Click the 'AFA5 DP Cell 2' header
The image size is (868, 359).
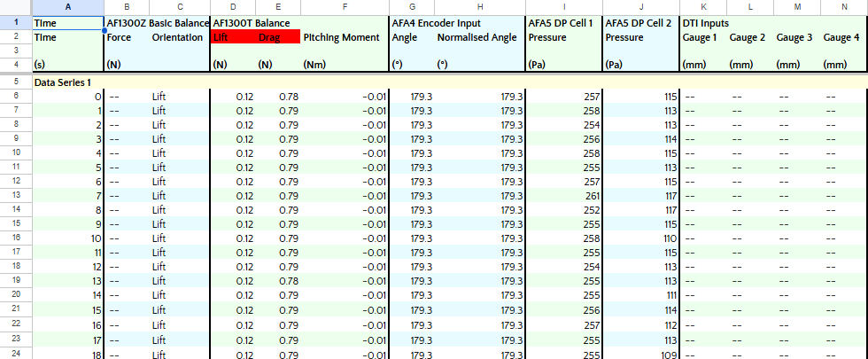[x=641, y=23]
